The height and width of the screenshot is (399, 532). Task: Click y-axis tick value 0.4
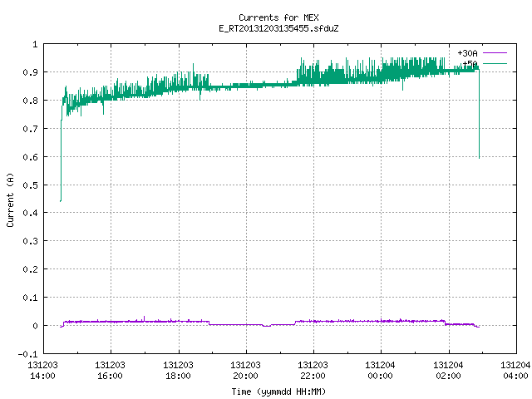[x=30, y=213]
